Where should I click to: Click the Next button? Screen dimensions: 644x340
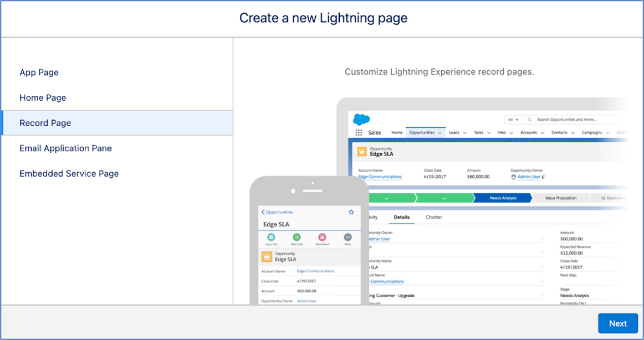(618, 323)
